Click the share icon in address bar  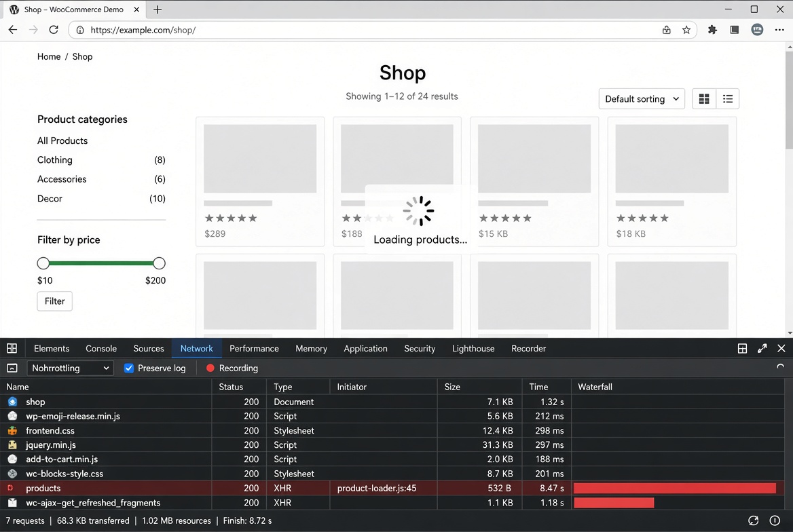(667, 30)
